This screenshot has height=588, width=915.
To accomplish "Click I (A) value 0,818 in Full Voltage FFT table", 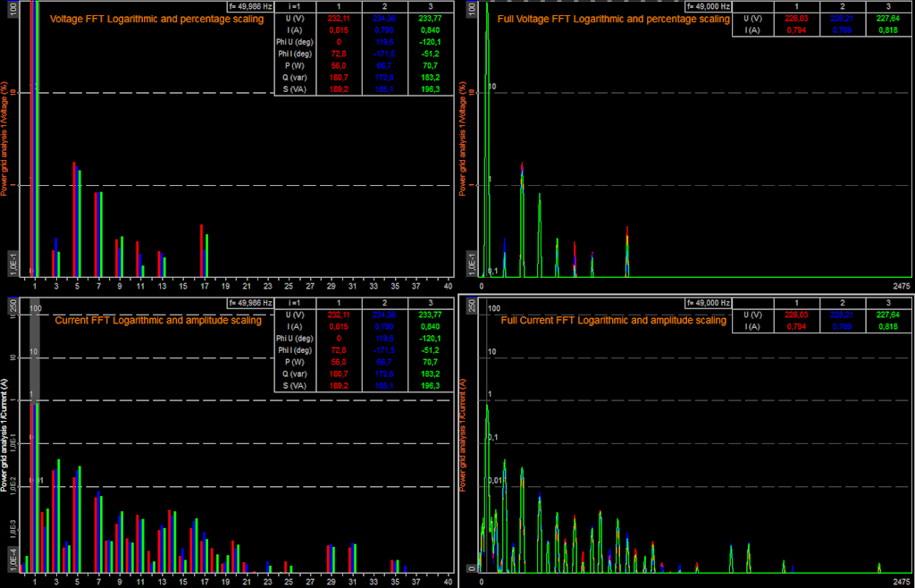I will point(888,30).
